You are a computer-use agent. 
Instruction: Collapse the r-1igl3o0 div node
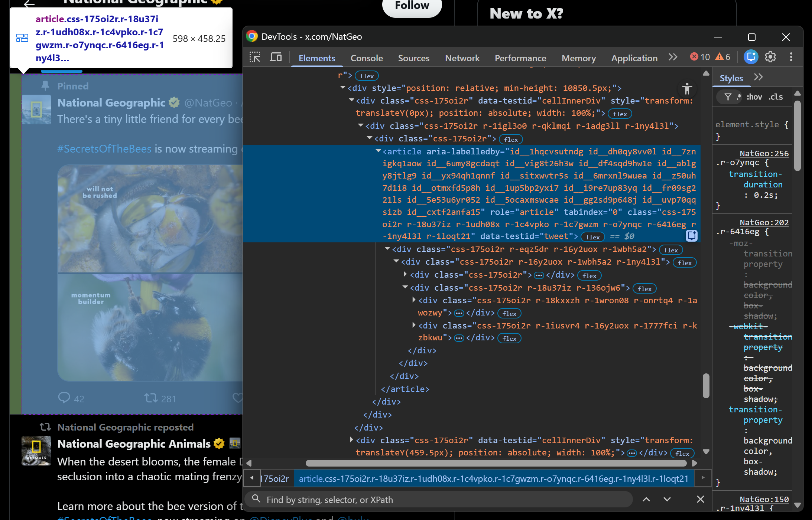[x=361, y=125]
